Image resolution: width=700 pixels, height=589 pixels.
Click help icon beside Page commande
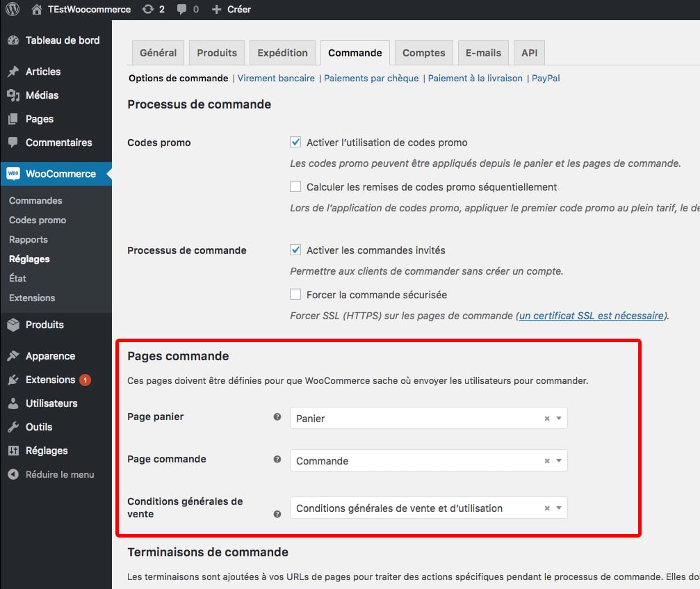[277, 459]
